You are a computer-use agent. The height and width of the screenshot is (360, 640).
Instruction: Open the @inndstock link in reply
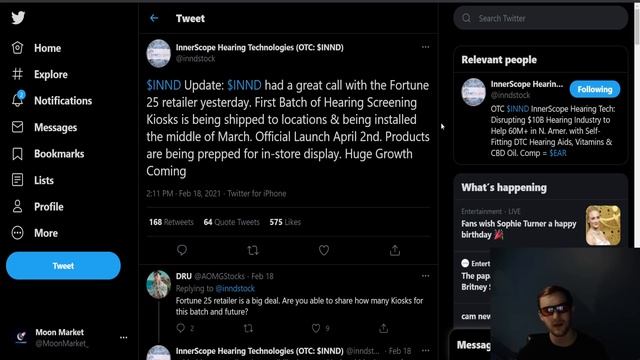click(x=235, y=288)
